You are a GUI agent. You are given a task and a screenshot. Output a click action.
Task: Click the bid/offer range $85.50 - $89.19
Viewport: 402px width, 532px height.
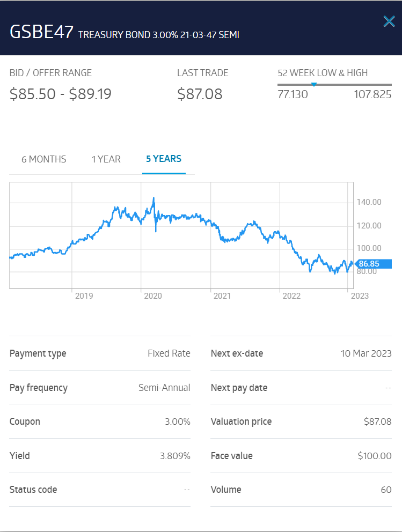point(61,94)
